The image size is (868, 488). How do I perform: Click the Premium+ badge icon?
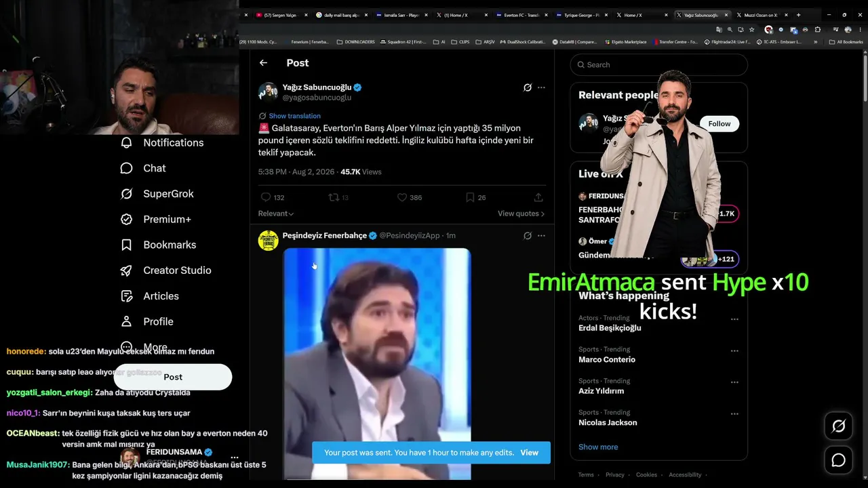pyautogui.click(x=126, y=220)
